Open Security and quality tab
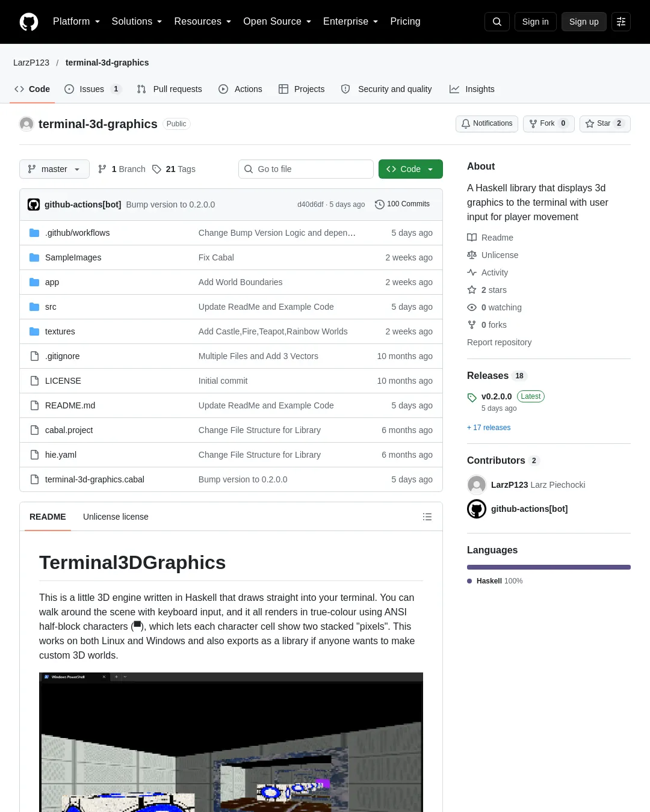 pyautogui.click(x=386, y=89)
